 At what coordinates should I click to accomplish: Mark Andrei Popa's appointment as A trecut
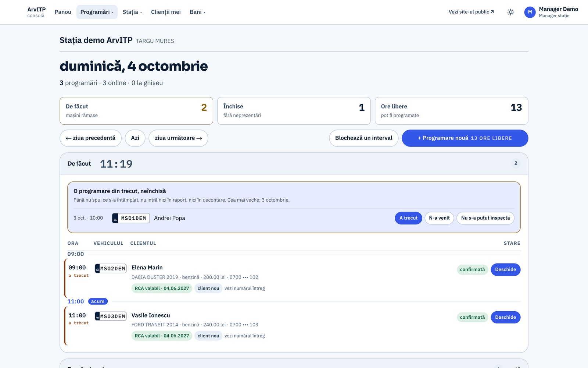tap(408, 218)
